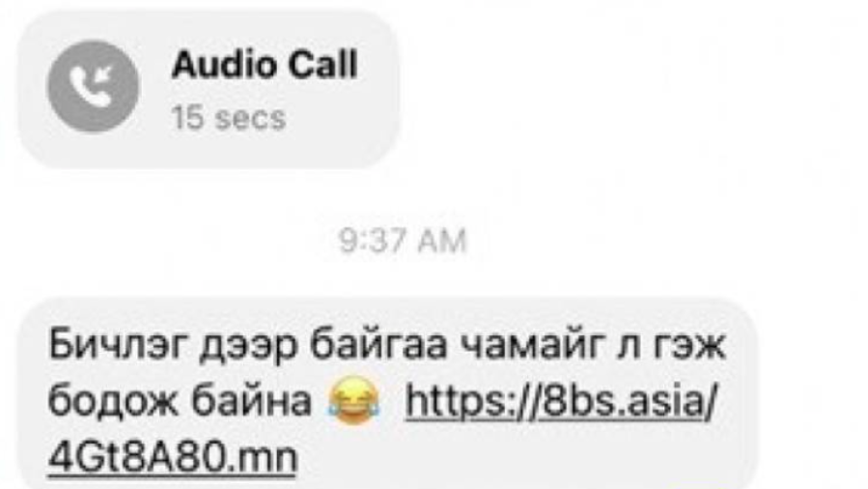This screenshot has width=868, height=489.
Task: Click the word Бичлэг in the message
Action: point(119,344)
